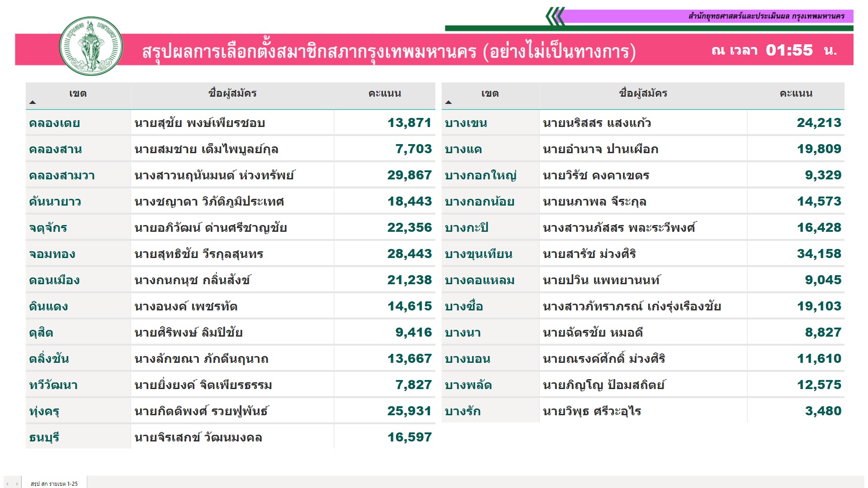Click the score value 7,703
This screenshot has height=488, width=868.
click(414, 149)
